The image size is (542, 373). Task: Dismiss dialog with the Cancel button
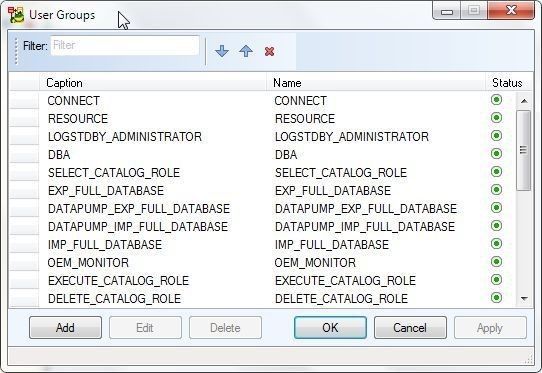tap(410, 327)
